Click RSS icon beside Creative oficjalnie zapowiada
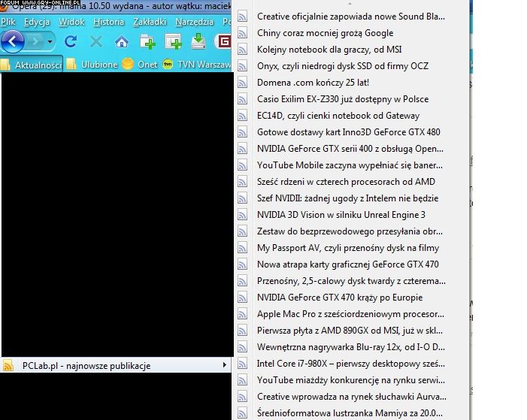This screenshot has height=420, width=527. click(x=242, y=16)
